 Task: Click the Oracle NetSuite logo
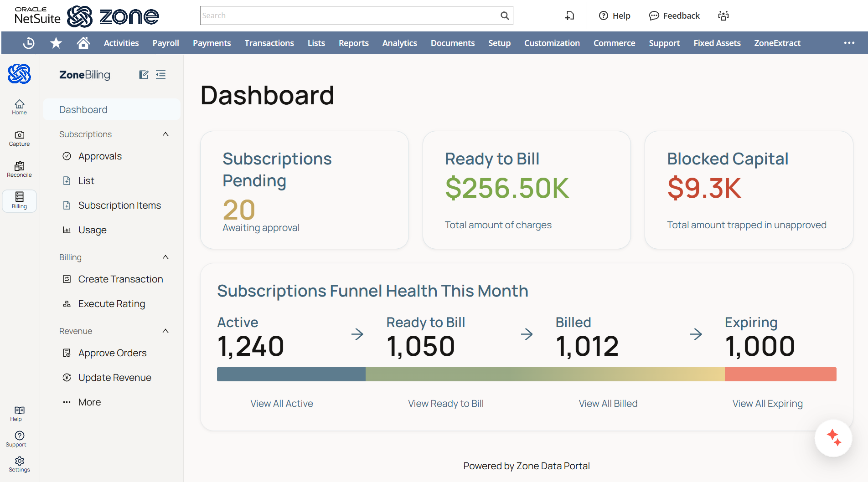click(x=37, y=15)
